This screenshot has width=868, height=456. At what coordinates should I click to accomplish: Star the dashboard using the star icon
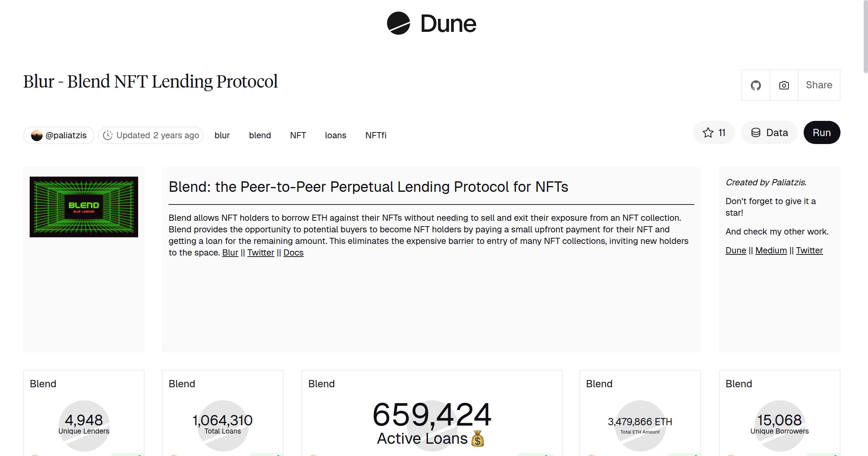point(708,132)
